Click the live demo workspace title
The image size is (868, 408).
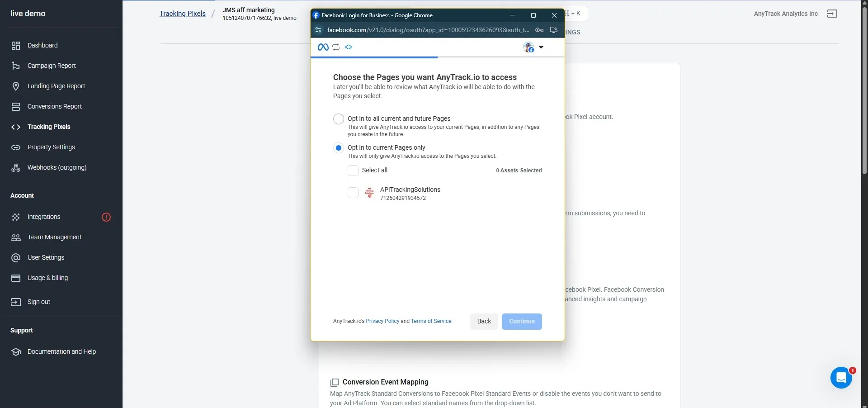pyautogui.click(x=28, y=14)
